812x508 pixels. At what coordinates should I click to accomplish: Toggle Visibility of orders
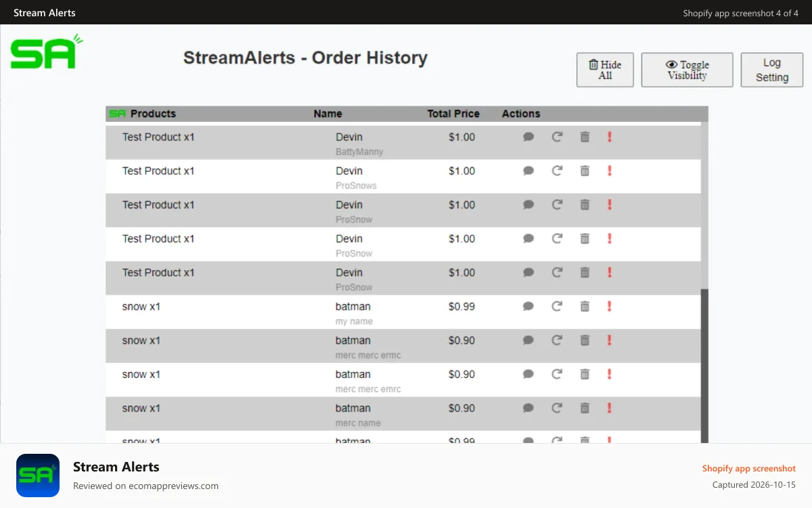(x=687, y=70)
